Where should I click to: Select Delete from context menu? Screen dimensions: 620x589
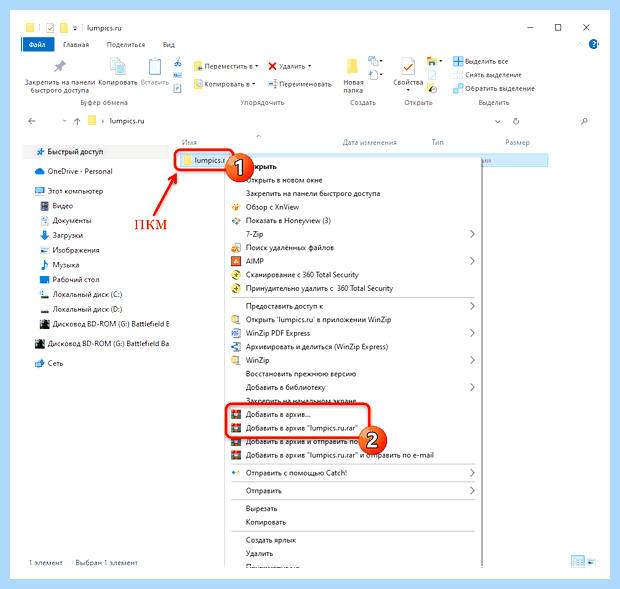coord(259,553)
